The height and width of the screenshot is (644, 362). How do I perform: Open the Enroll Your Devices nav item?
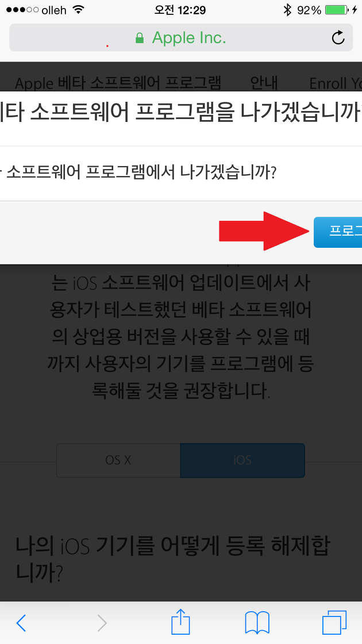pyautogui.click(x=336, y=83)
